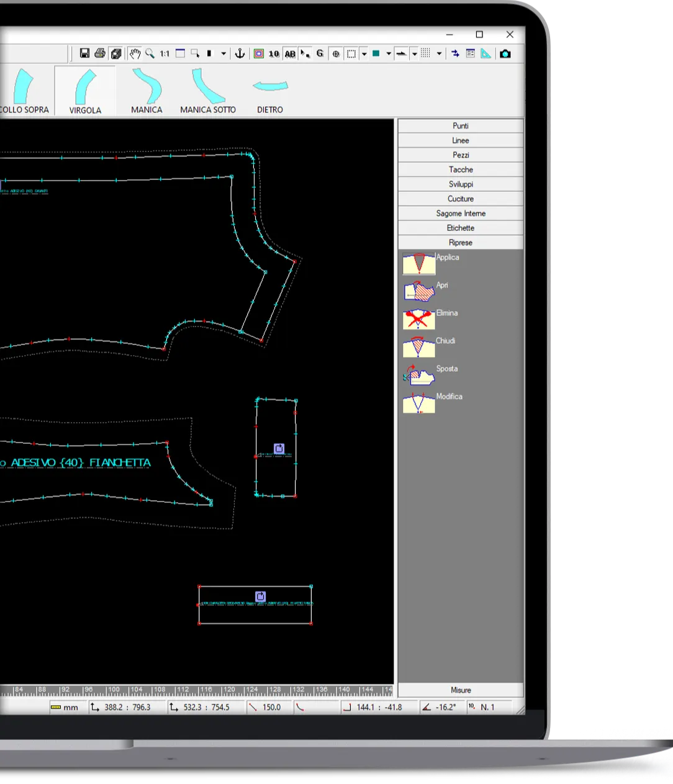The image size is (673, 784).
Task: Click the 388.2 : 796.3 coordinates field
Action: coord(127,707)
